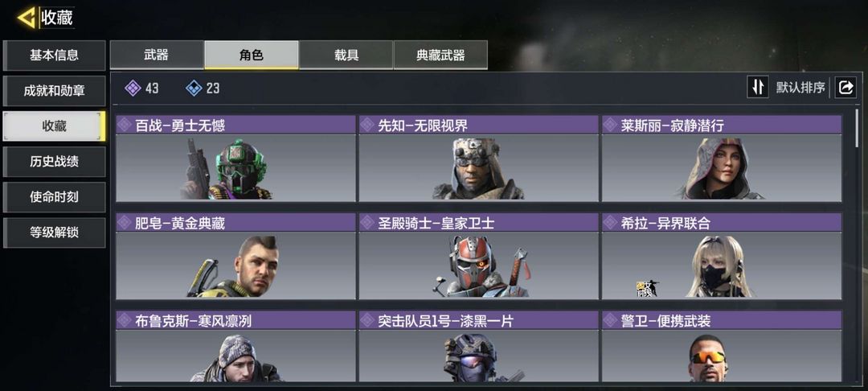Switch to the 载具 tab
Image resolution: width=868 pixels, height=391 pixels.
click(346, 55)
